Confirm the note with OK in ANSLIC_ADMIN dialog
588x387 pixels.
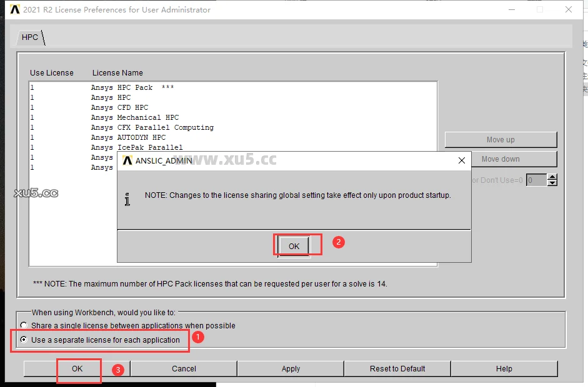[294, 246]
